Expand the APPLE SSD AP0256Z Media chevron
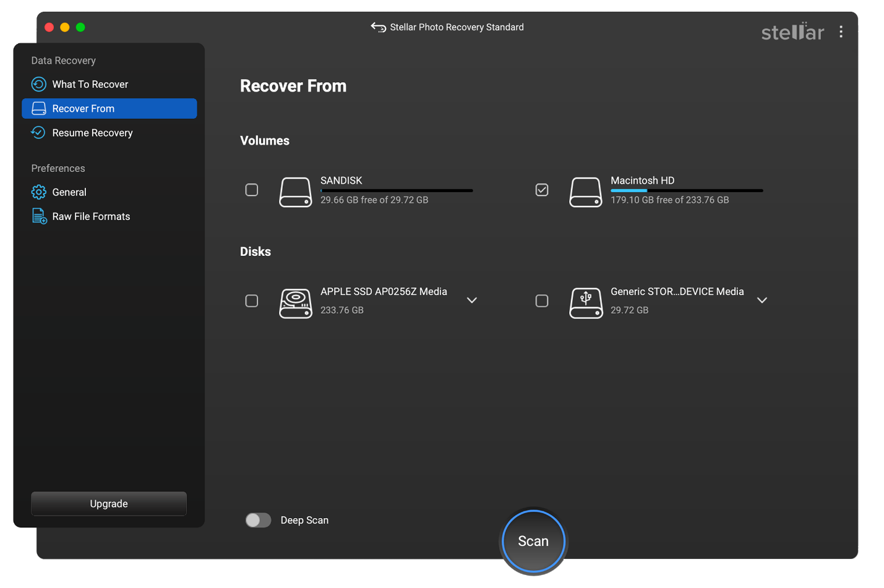 click(x=472, y=300)
